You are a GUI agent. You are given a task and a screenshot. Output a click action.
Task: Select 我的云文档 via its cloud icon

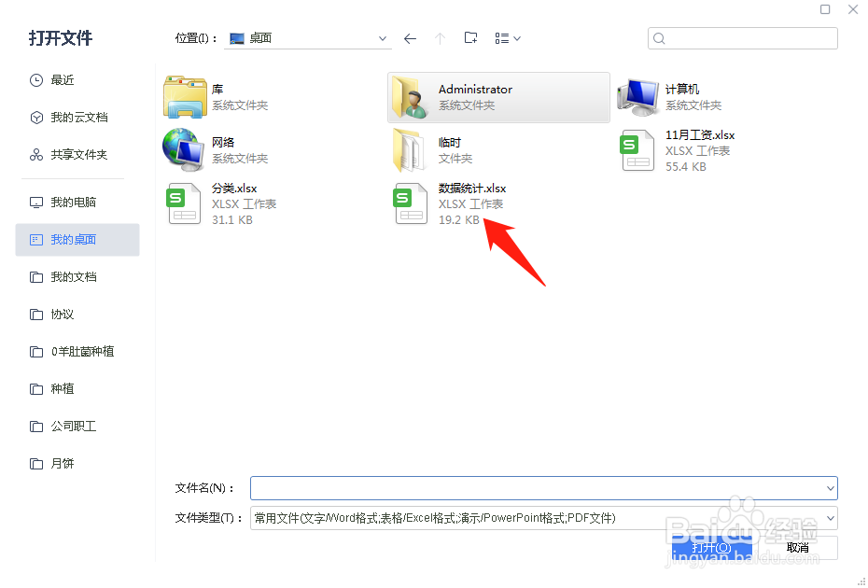37,117
